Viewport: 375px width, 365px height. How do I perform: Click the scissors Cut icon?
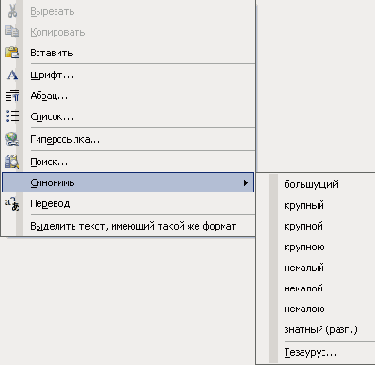tap(12, 11)
